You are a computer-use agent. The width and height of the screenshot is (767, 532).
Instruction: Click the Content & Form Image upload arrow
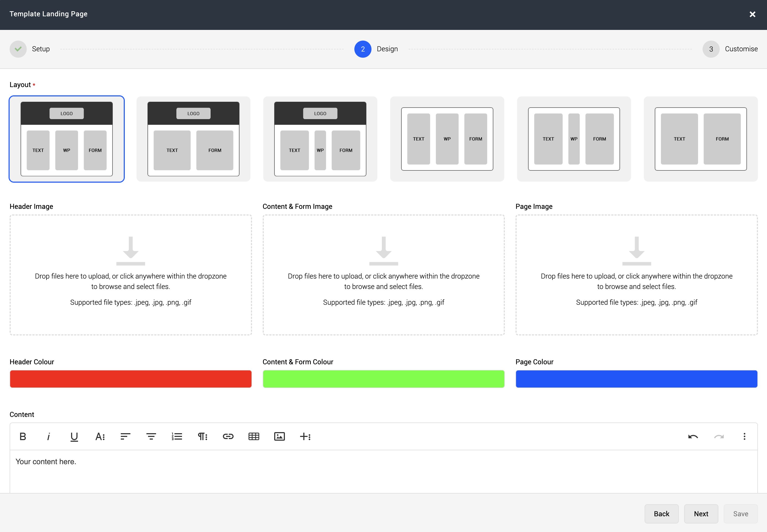pos(383,251)
